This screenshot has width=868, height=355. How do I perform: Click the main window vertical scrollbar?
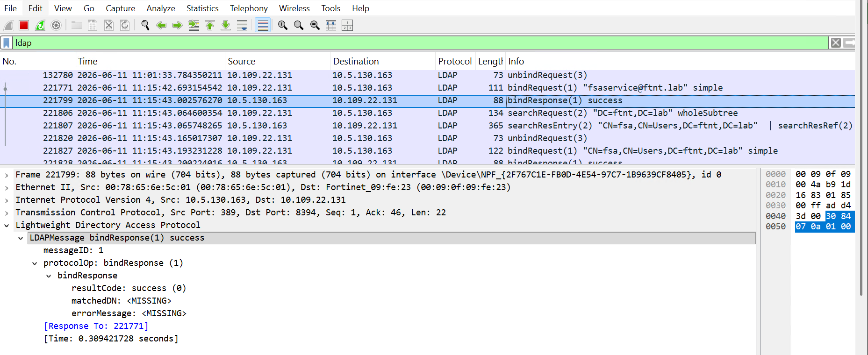861,148
